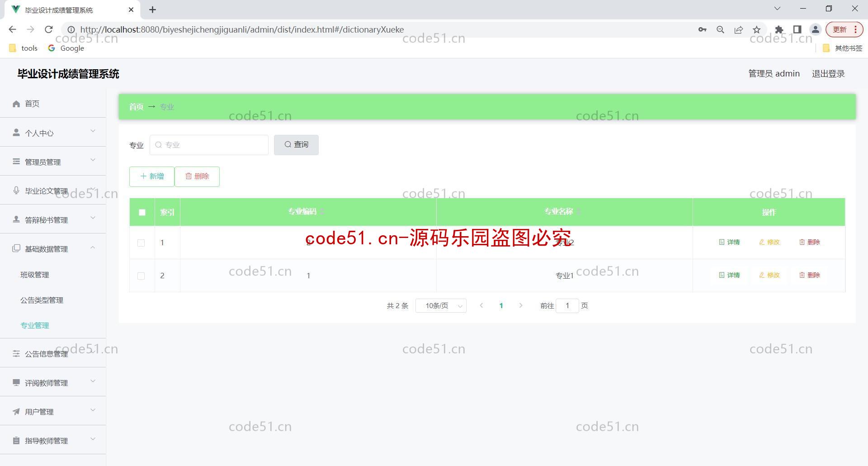Click 首页 in the breadcrumb

point(136,107)
